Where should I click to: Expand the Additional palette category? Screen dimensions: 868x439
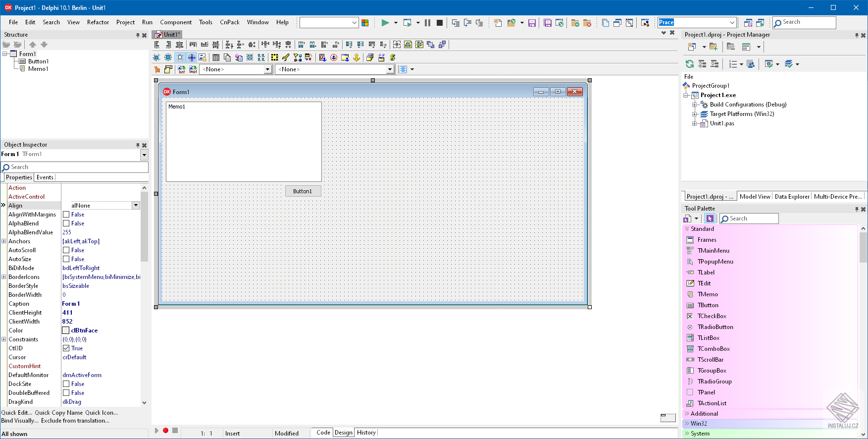pos(687,414)
